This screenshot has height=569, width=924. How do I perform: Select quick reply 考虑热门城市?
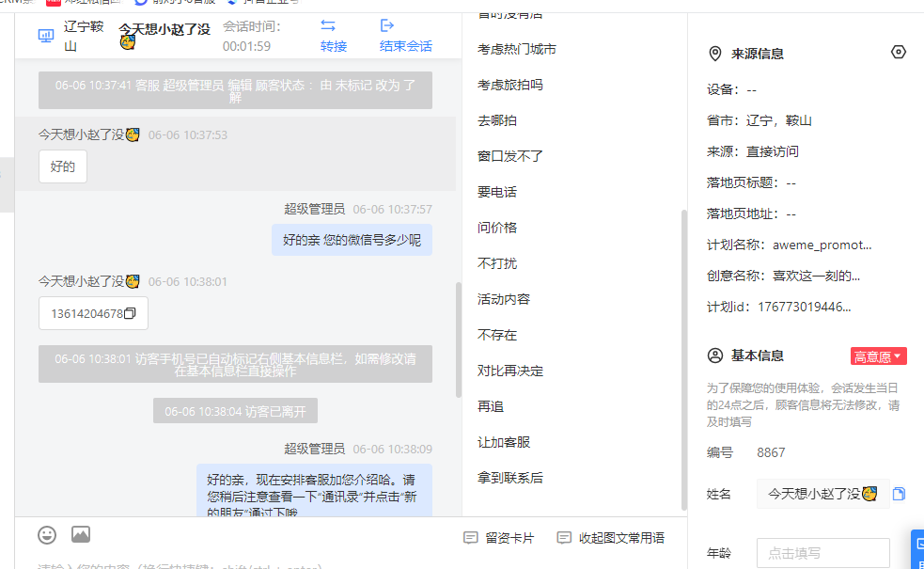(x=517, y=49)
